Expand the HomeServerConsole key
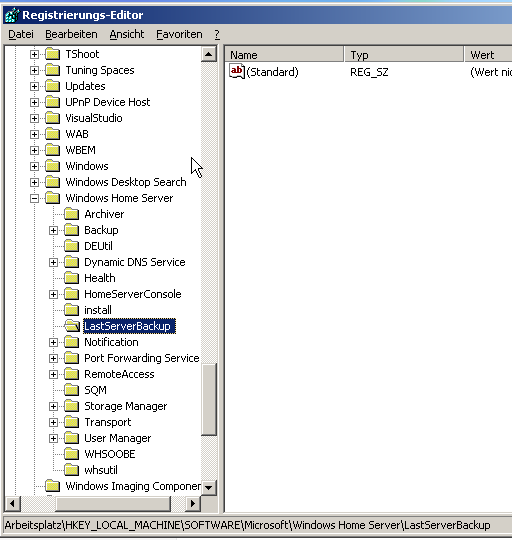Image resolution: width=512 pixels, height=540 pixels. [53, 294]
